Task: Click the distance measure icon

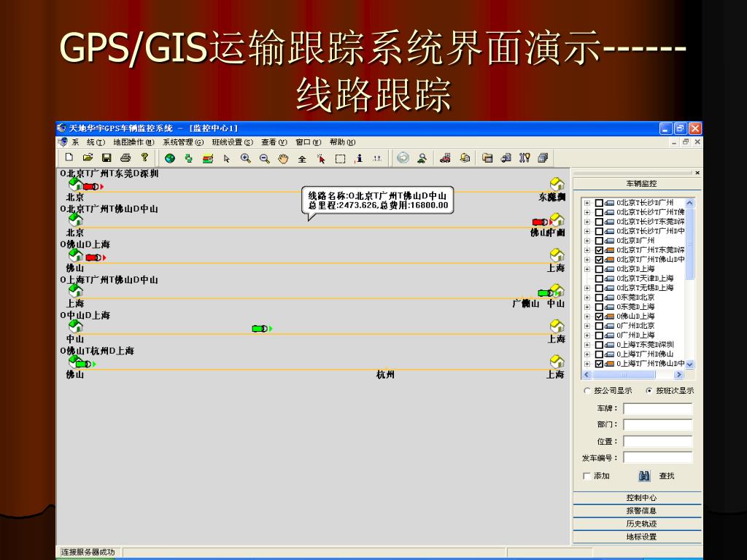Action: tap(377, 158)
